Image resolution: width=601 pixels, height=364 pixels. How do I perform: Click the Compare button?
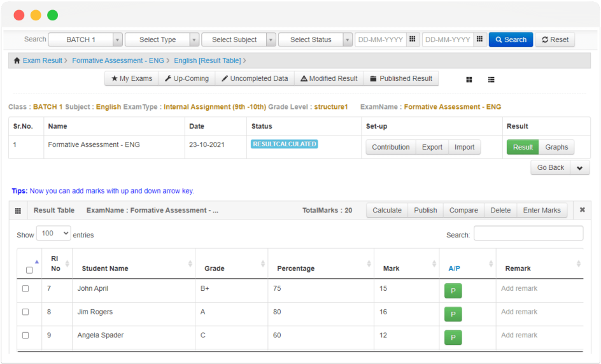(x=463, y=211)
